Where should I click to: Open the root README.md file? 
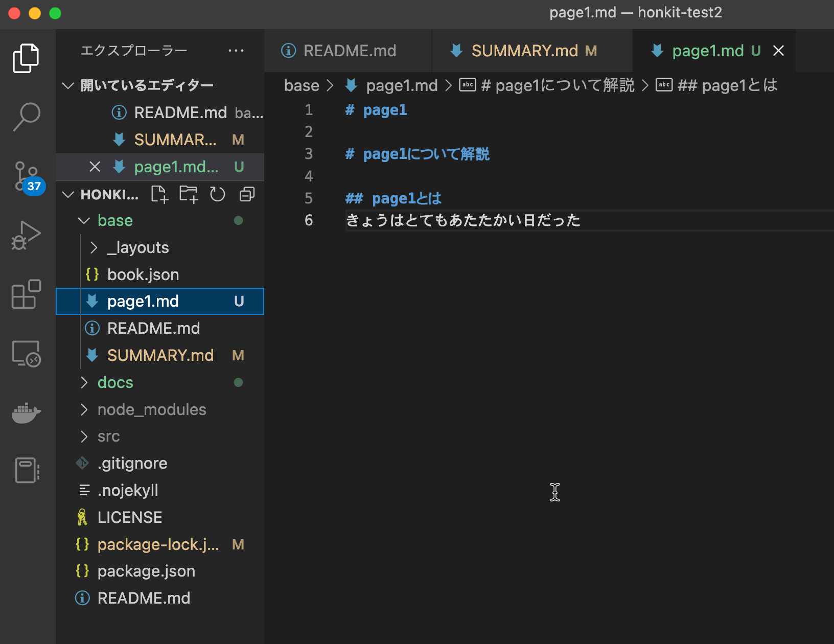point(160,598)
